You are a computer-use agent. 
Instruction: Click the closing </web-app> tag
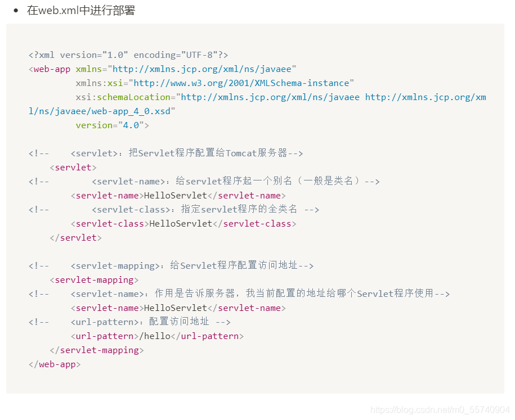55,364
